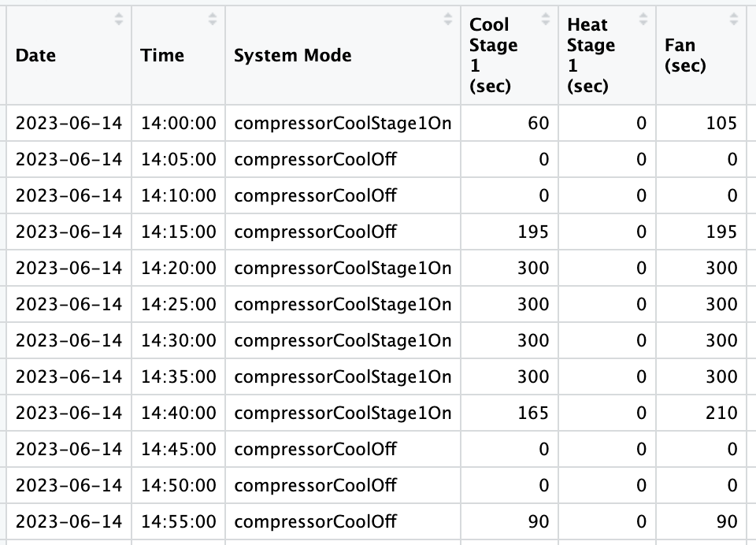
Task: Click the Fan value 105 cell
Action: coord(701,123)
